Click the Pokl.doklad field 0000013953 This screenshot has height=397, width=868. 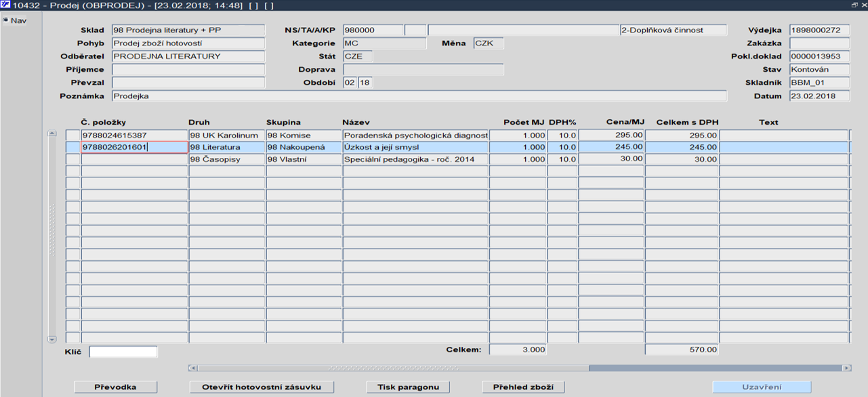(x=819, y=56)
